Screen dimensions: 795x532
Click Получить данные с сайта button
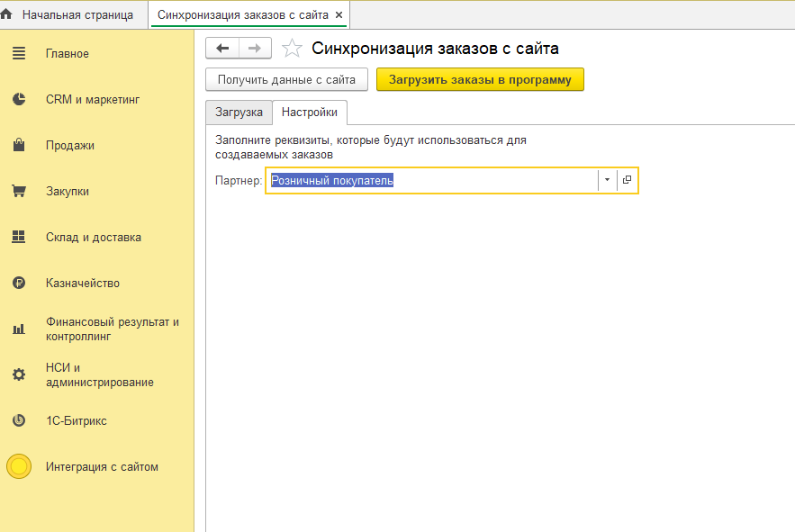click(286, 79)
